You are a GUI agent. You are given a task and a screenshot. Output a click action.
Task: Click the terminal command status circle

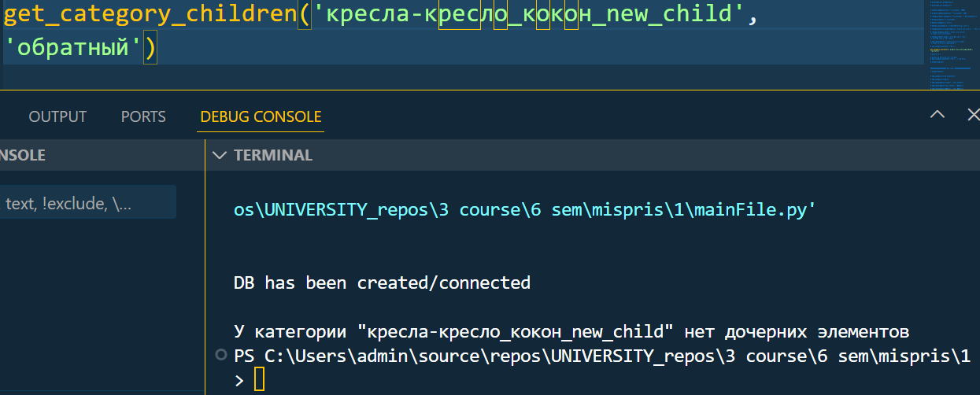click(221, 356)
